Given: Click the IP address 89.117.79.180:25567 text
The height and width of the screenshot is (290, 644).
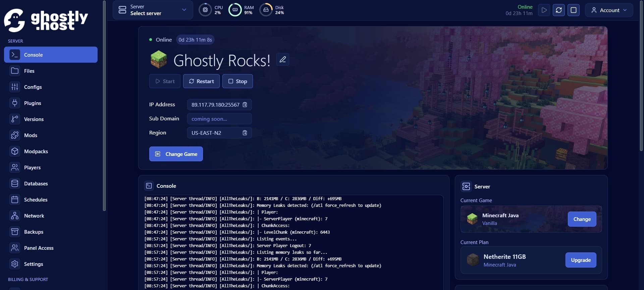Looking at the screenshot, I should tap(215, 105).
